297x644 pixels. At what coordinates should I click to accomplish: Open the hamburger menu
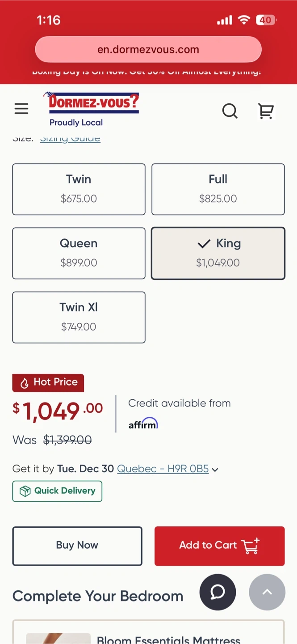(21, 109)
